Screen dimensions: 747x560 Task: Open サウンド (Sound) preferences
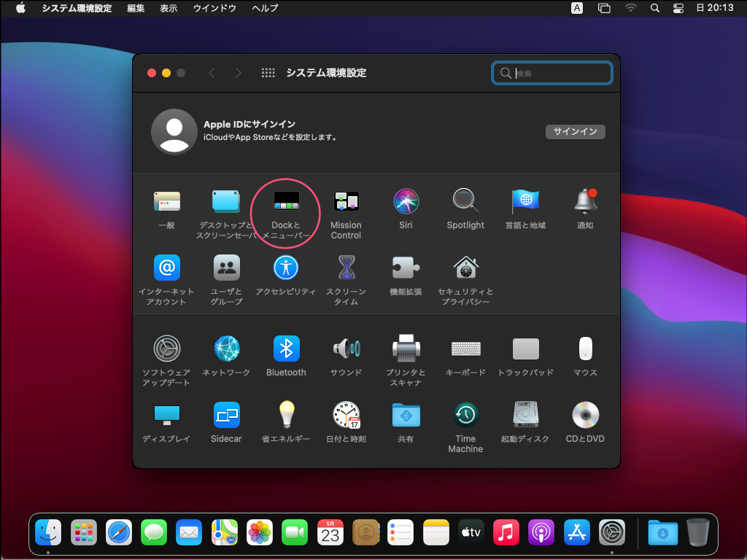(x=347, y=349)
